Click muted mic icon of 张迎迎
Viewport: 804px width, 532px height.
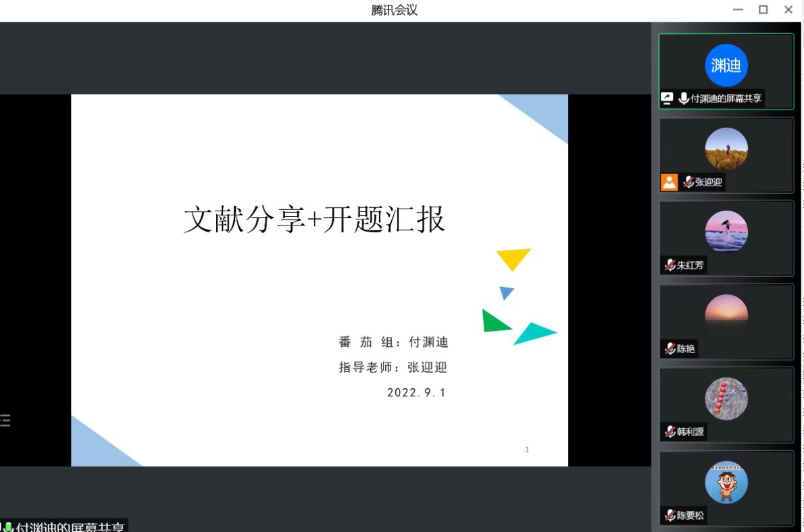point(688,182)
